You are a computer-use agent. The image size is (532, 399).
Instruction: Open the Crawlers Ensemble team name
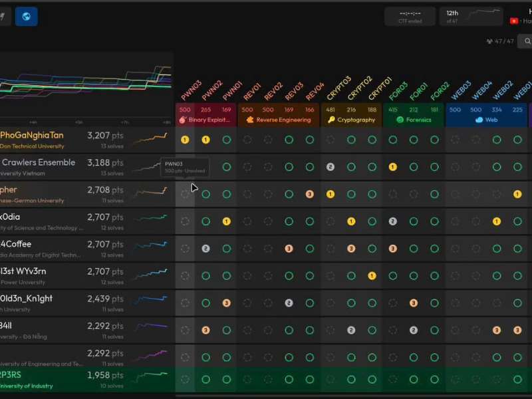pyautogui.click(x=38, y=162)
